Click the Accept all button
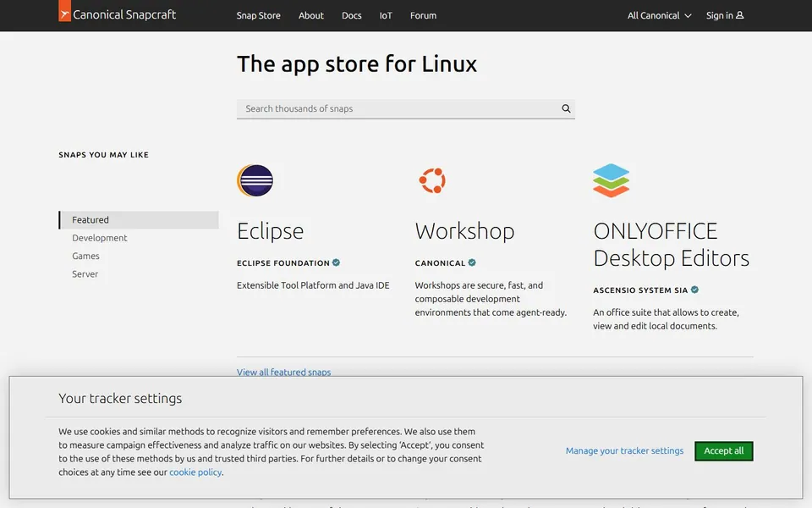Image resolution: width=812 pixels, height=508 pixels. [724, 451]
